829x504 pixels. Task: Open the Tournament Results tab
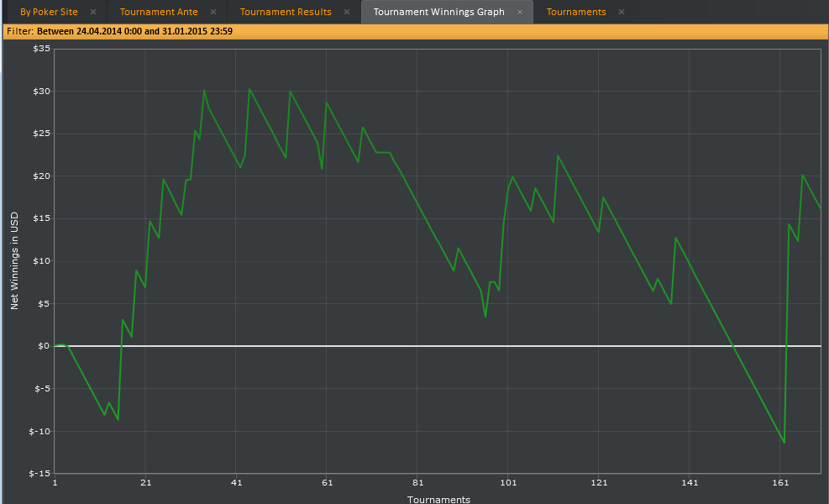(x=286, y=12)
